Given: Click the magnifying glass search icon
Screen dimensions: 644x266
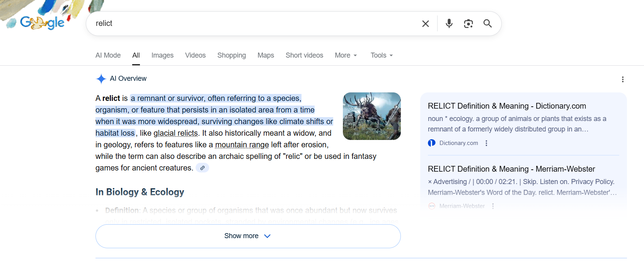Looking at the screenshot, I should (487, 24).
